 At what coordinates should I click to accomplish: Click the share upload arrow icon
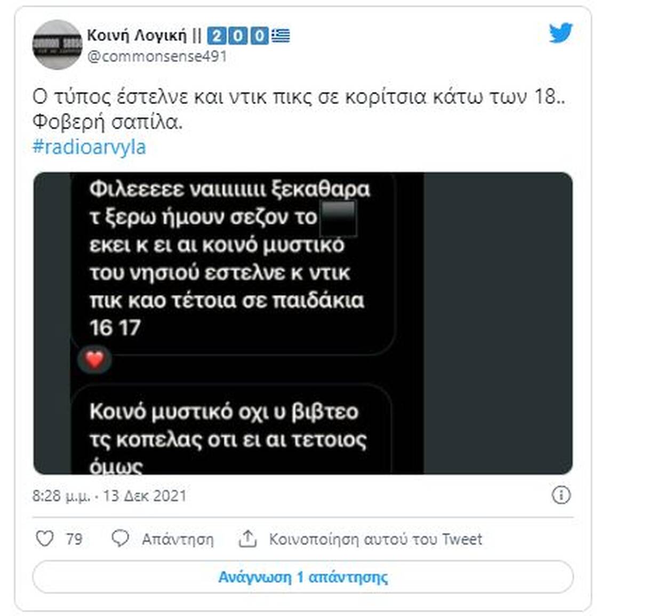[247, 539]
